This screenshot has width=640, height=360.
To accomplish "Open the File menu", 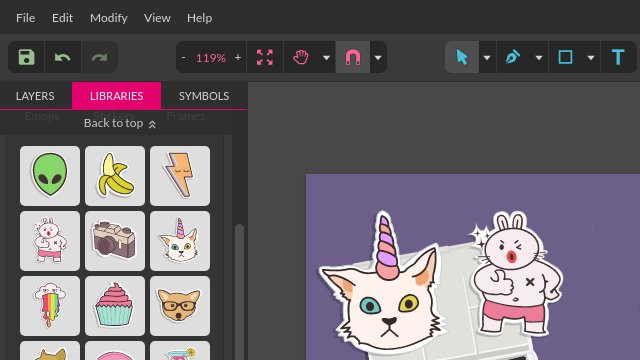I will 25,18.
